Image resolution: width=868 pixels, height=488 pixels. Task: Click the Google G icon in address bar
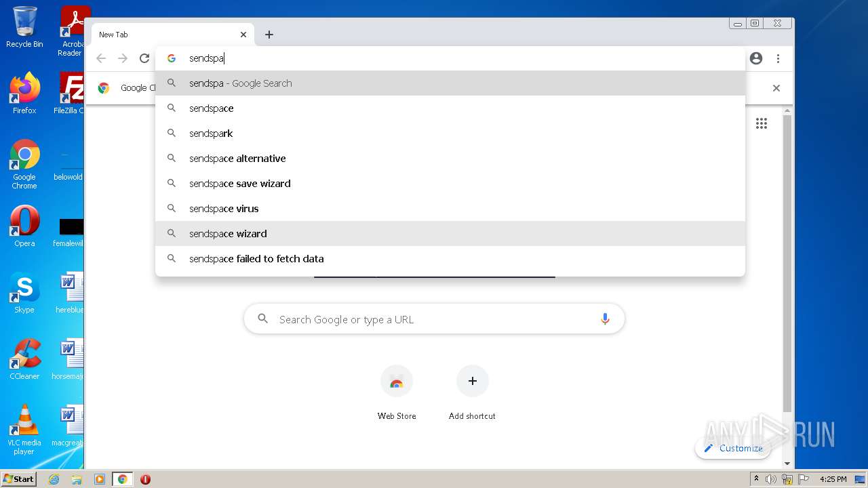coord(172,58)
